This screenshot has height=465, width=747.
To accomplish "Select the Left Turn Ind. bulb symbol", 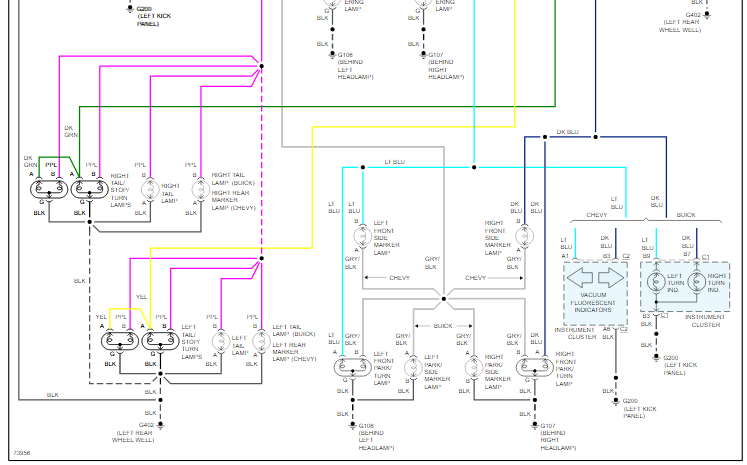I will 656,282.
